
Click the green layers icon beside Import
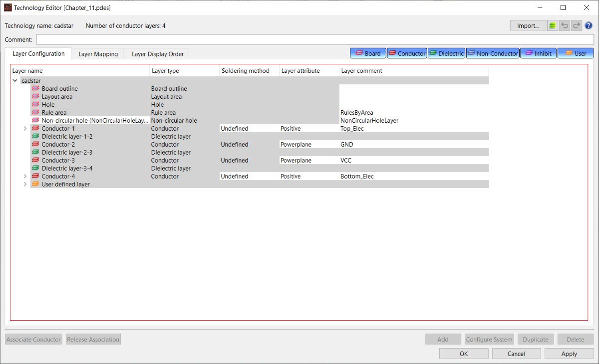click(553, 25)
